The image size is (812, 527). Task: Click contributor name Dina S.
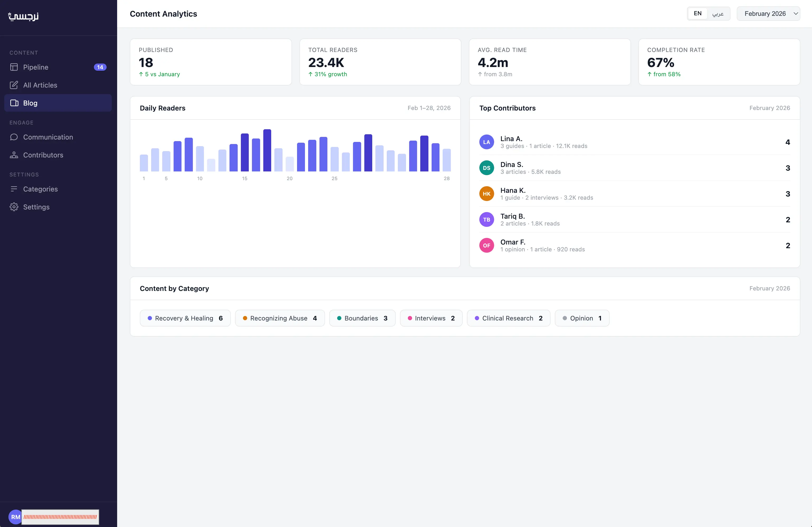click(512, 164)
